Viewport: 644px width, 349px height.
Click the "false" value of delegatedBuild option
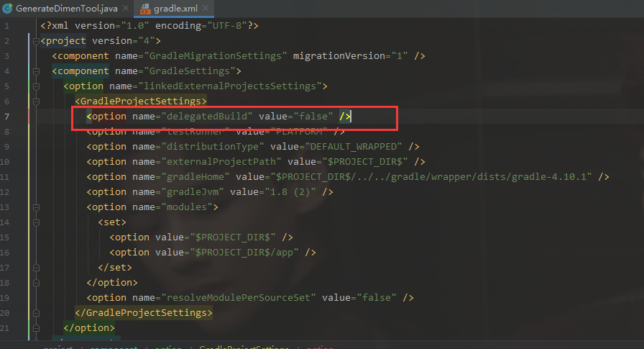(x=313, y=117)
